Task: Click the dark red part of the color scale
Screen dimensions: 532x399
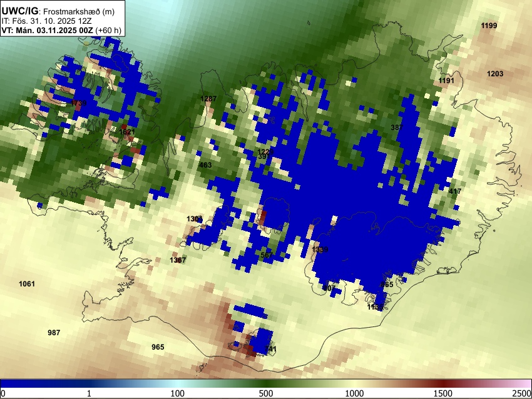Action: [444, 384]
